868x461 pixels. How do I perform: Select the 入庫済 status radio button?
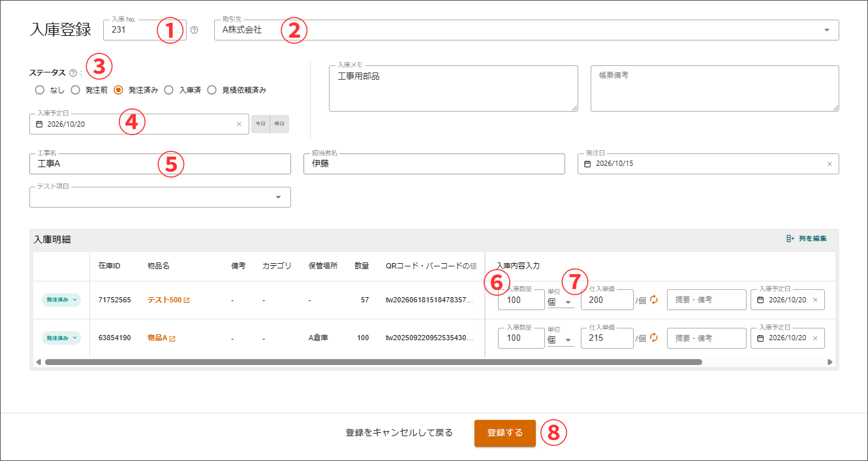pos(168,90)
